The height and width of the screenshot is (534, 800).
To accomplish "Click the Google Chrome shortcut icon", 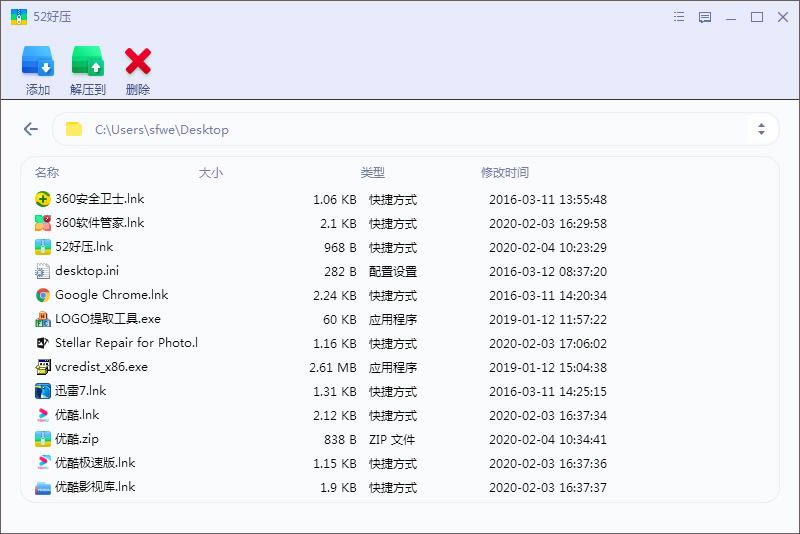I will point(43,295).
